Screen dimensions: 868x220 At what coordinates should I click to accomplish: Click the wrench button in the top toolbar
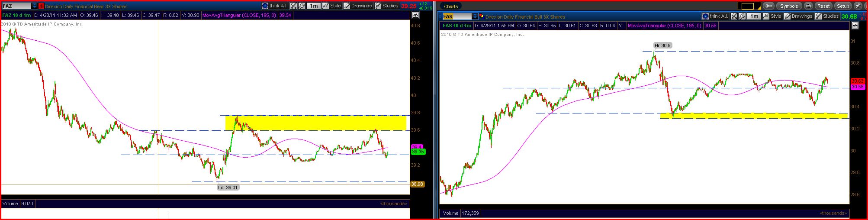[768, 6]
